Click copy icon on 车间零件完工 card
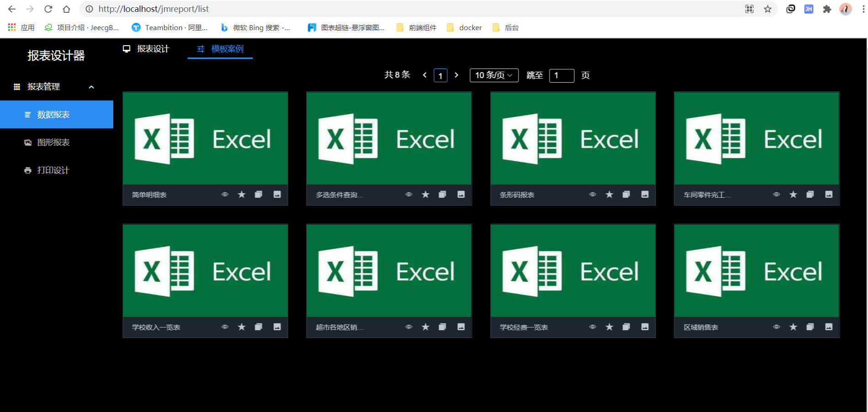 (810, 195)
